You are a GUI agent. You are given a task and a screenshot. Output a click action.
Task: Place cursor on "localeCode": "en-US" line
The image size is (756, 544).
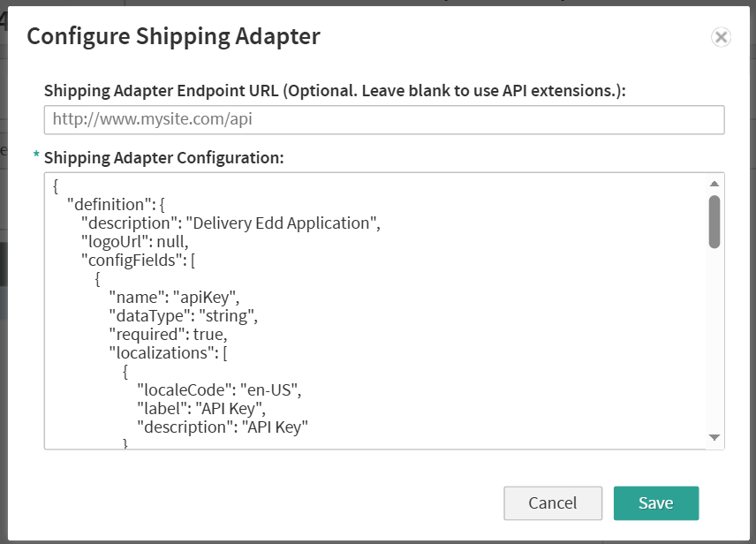225,389
